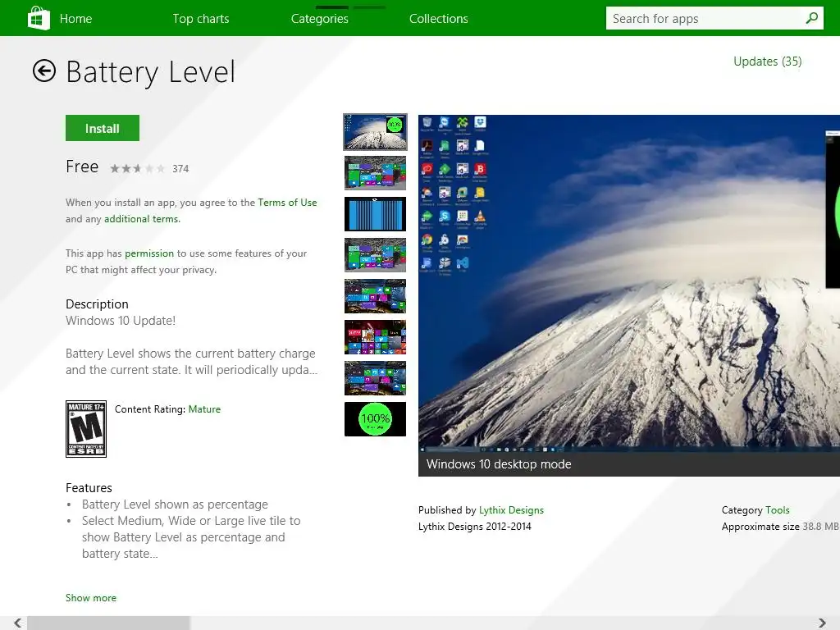Screen dimensions: 840x630
Task: Open the Collections menu
Action: pos(439,19)
